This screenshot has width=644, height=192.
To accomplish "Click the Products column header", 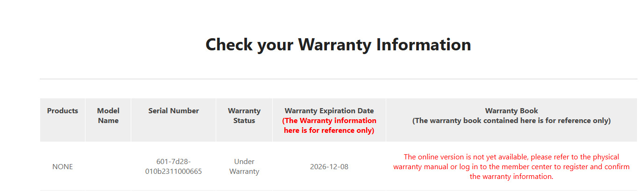I will click(x=63, y=111).
